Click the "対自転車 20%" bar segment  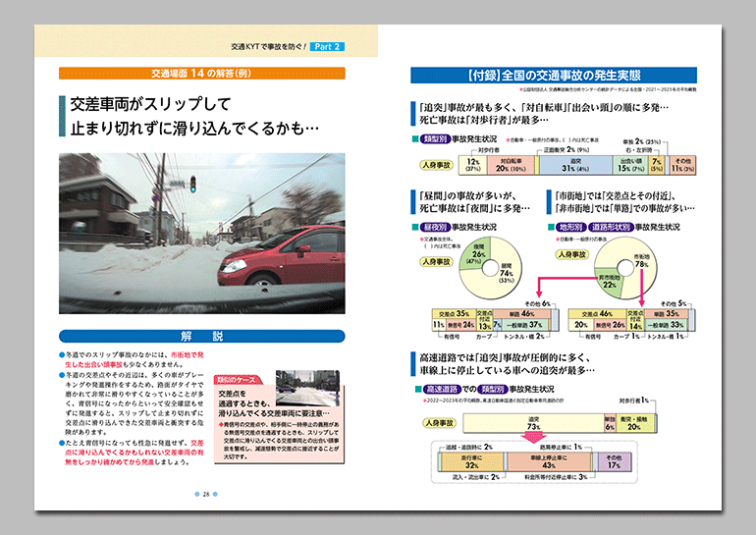click(511, 165)
